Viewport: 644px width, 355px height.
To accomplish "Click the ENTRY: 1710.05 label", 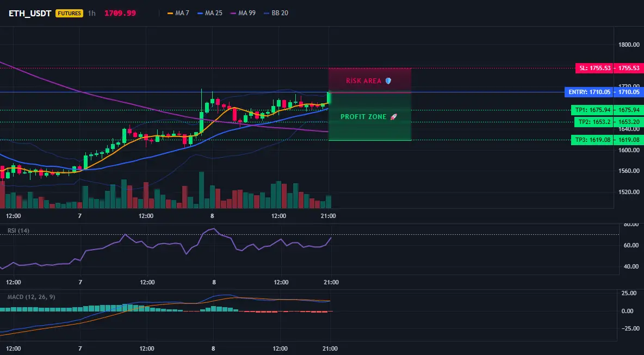I will coord(589,92).
